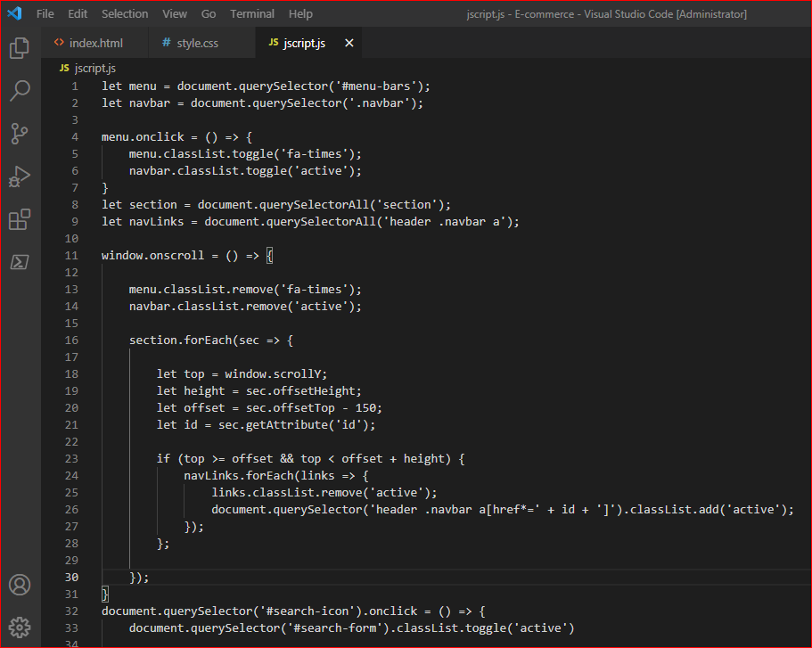812x648 pixels.
Task: Click 'header .navbar a' string on line 9
Action: 445,222
